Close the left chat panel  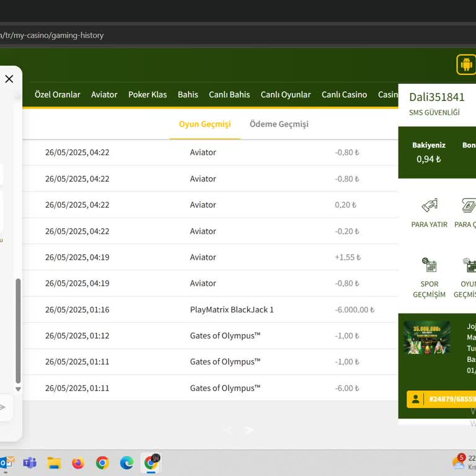(9, 79)
